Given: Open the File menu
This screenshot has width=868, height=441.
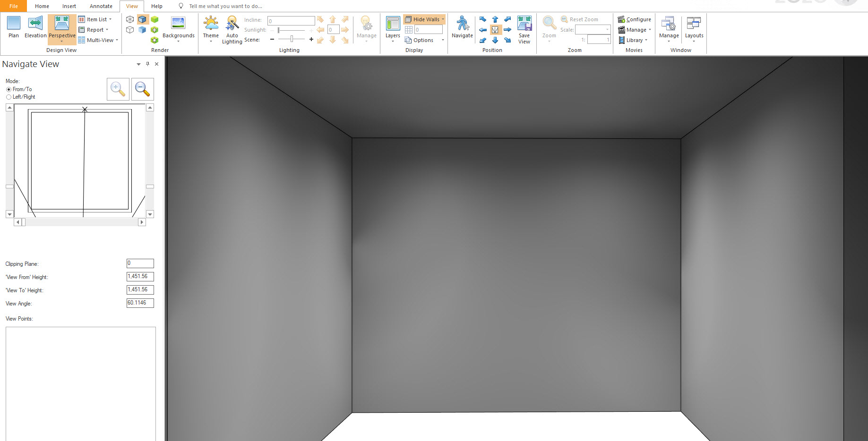Looking at the screenshot, I should 14,6.
